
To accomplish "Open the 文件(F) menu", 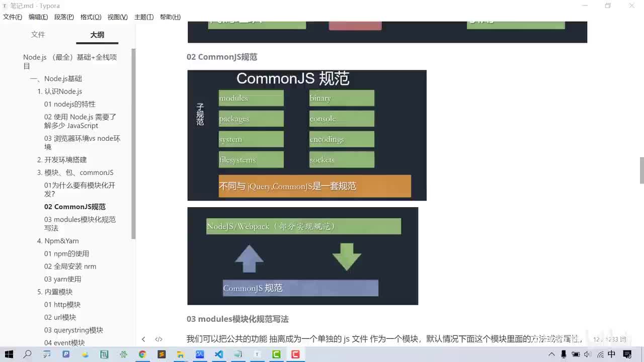I will click(13, 17).
